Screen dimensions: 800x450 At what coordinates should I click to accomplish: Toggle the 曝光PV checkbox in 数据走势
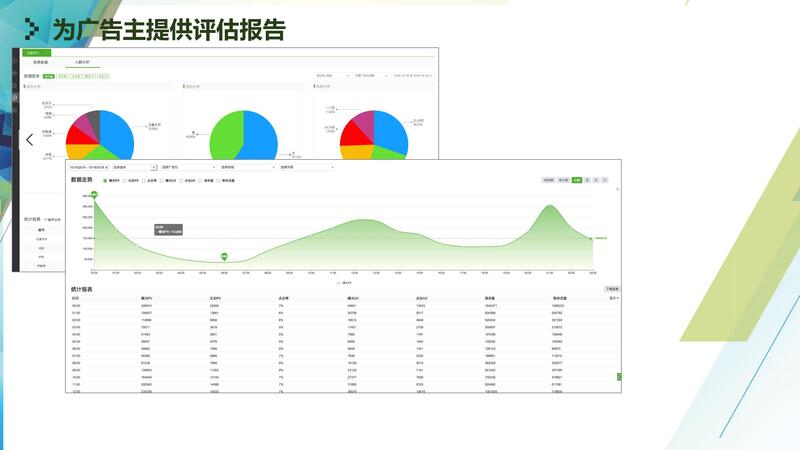pos(105,180)
